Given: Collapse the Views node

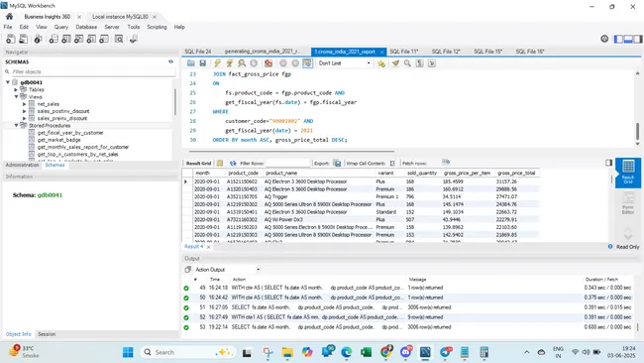Looking at the screenshot, I should 16,97.
